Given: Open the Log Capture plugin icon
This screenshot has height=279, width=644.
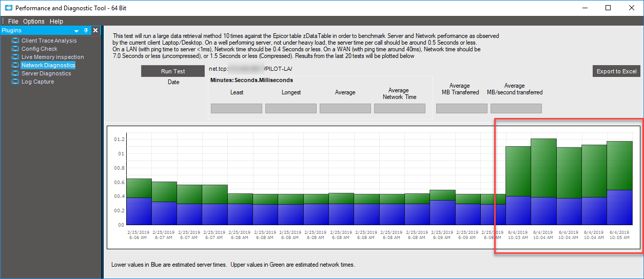Looking at the screenshot, I should 15,82.
